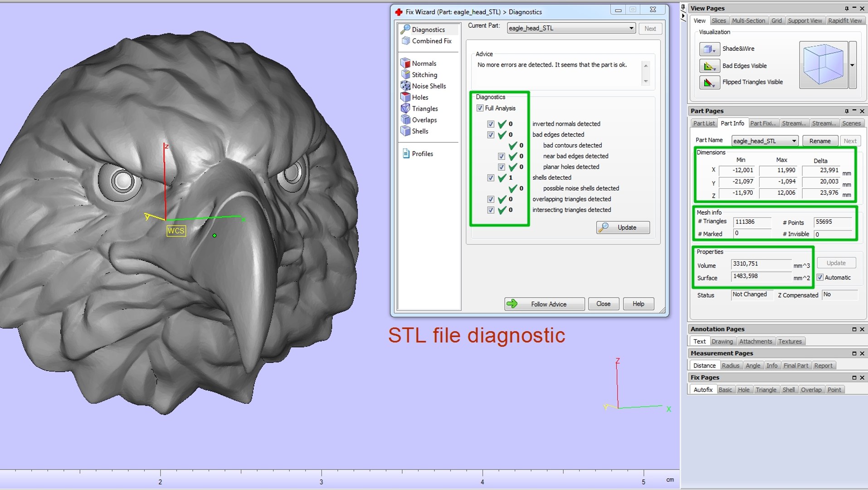Click the Update diagnostics button

click(x=623, y=227)
